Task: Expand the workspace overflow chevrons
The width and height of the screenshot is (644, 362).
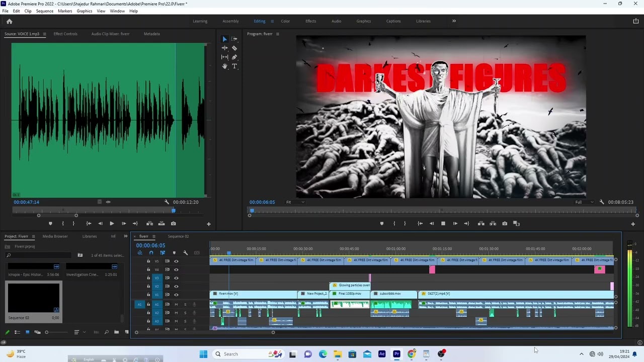Action: coord(454,21)
